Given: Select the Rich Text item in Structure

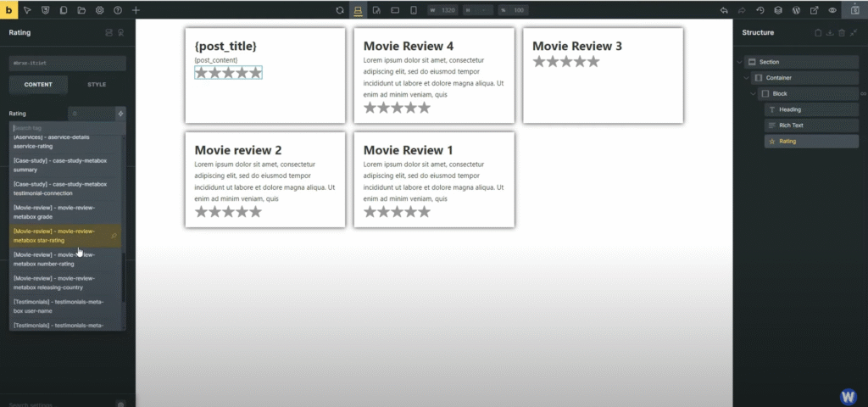Looking at the screenshot, I should [x=811, y=125].
